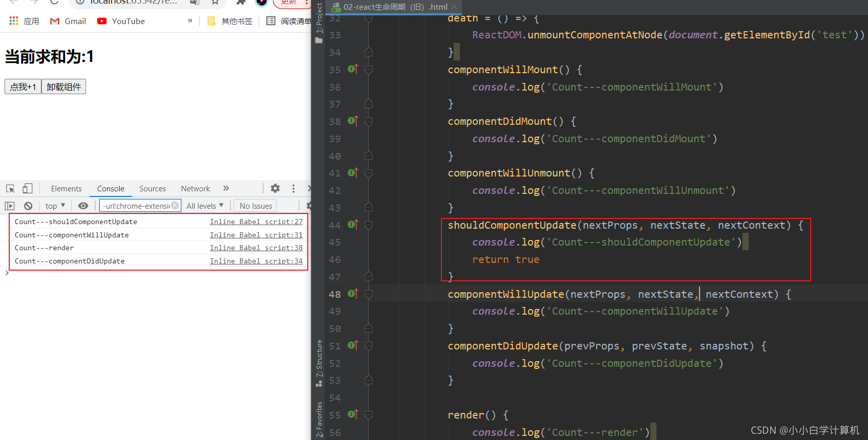Click the 点我+1 button

coord(23,86)
